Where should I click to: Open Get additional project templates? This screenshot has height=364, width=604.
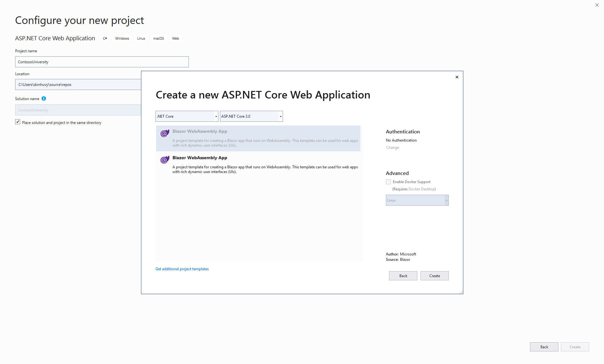(x=182, y=269)
